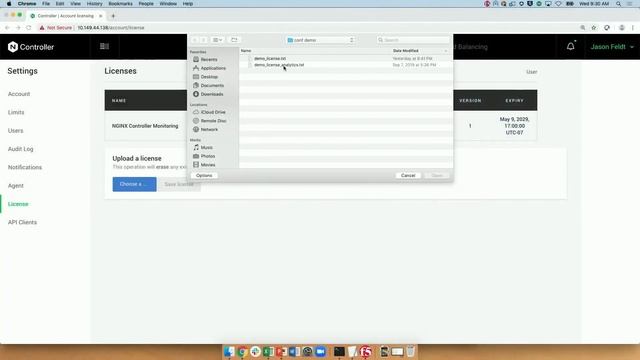
Task: Open API Clients in the sidebar
Action: (22, 222)
